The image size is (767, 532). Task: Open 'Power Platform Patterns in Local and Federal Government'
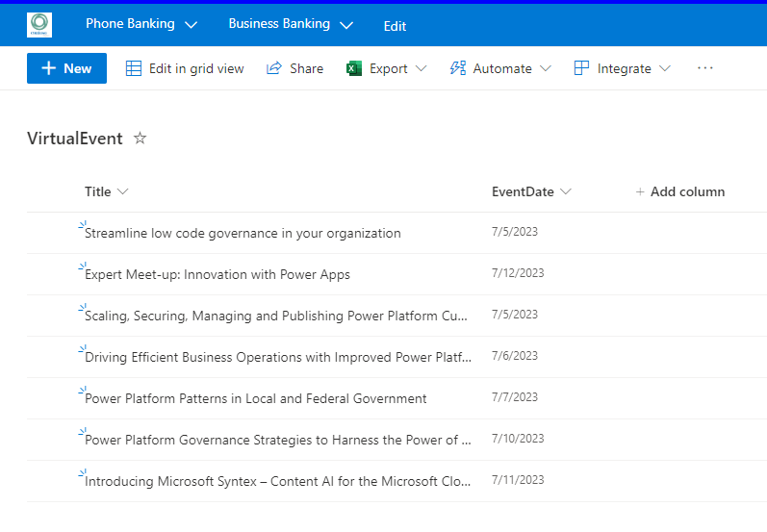click(255, 398)
